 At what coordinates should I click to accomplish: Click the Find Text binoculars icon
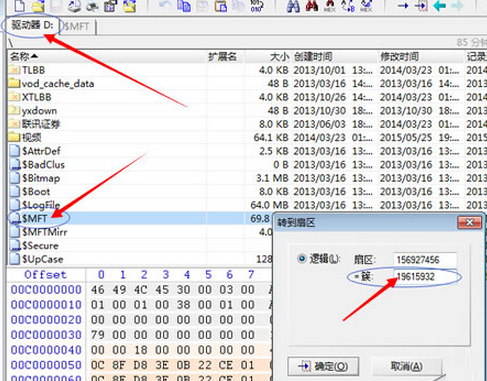click(x=293, y=6)
